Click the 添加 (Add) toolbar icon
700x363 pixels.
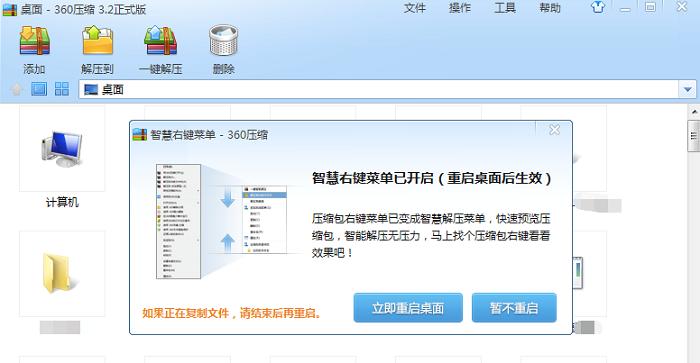pyautogui.click(x=34, y=41)
